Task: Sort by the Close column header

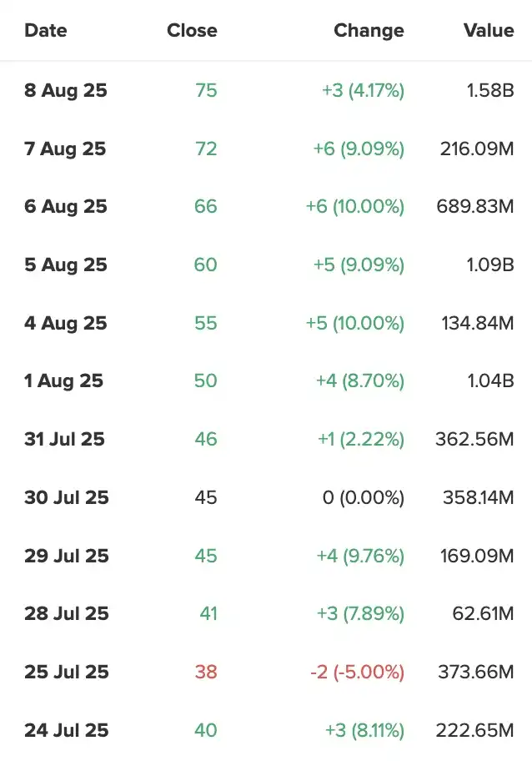Action: click(192, 31)
